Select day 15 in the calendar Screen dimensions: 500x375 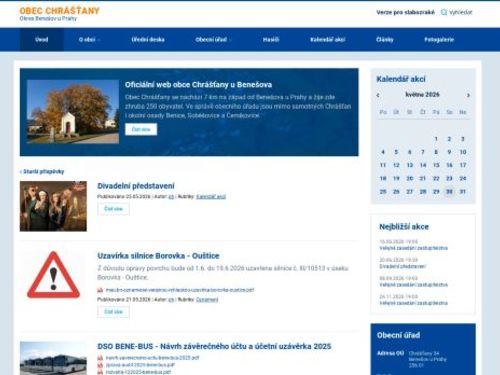436,165
